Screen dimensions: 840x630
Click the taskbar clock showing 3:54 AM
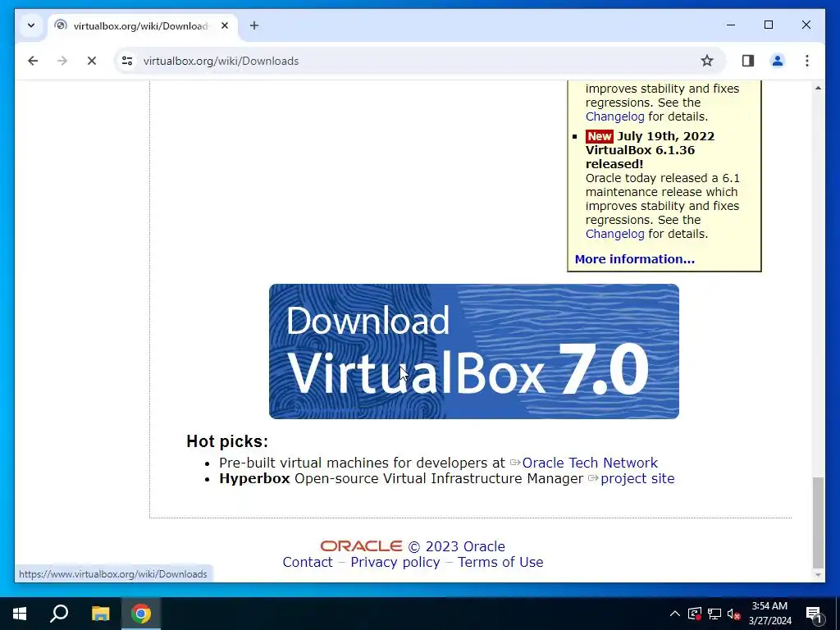click(x=769, y=614)
